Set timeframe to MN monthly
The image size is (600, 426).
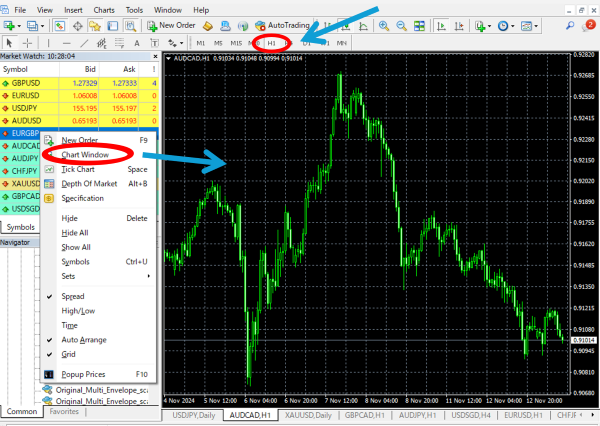tap(341, 43)
